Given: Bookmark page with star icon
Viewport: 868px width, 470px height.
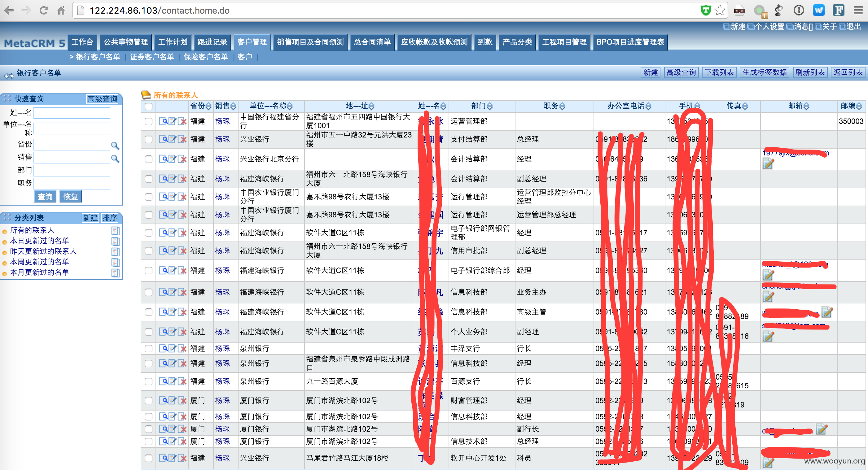Looking at the screenshot, I should 719,11.
